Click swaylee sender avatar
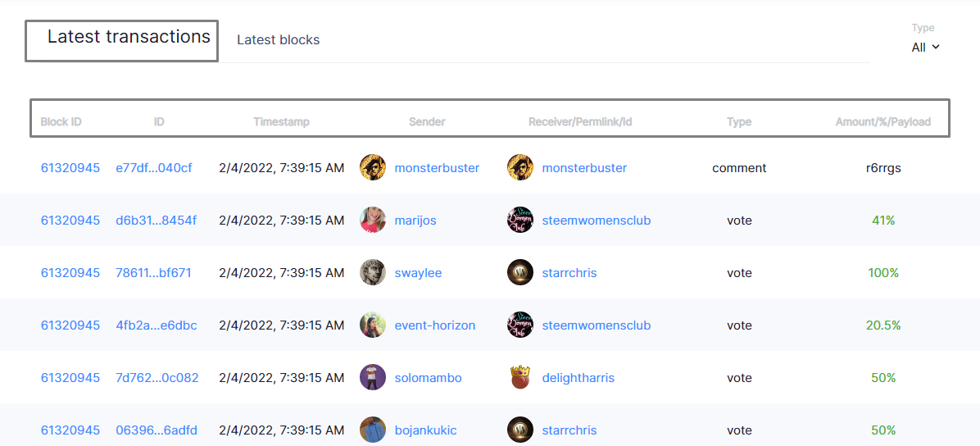This screenshot has height=446, width=980. click(373, 273)
